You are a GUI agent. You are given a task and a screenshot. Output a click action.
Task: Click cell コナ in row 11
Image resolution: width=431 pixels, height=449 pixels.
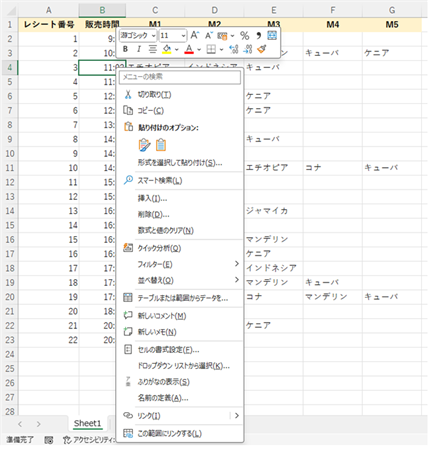[333, 168]
